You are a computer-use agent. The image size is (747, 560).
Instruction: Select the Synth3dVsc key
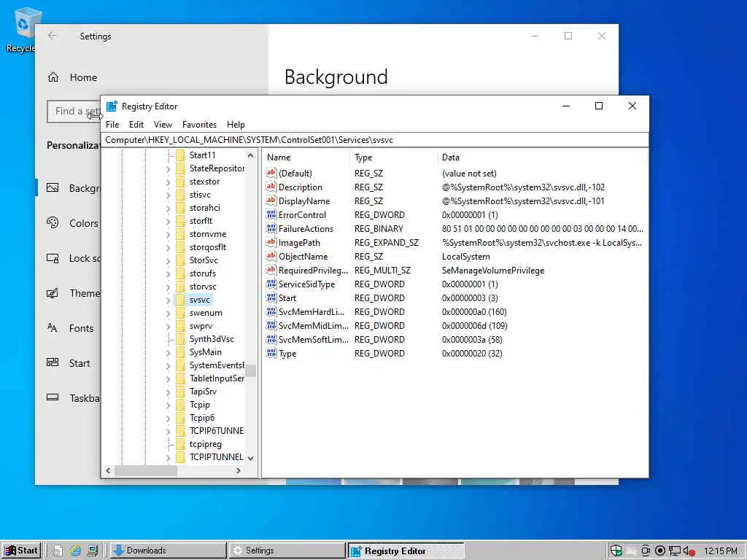point(212,339)
